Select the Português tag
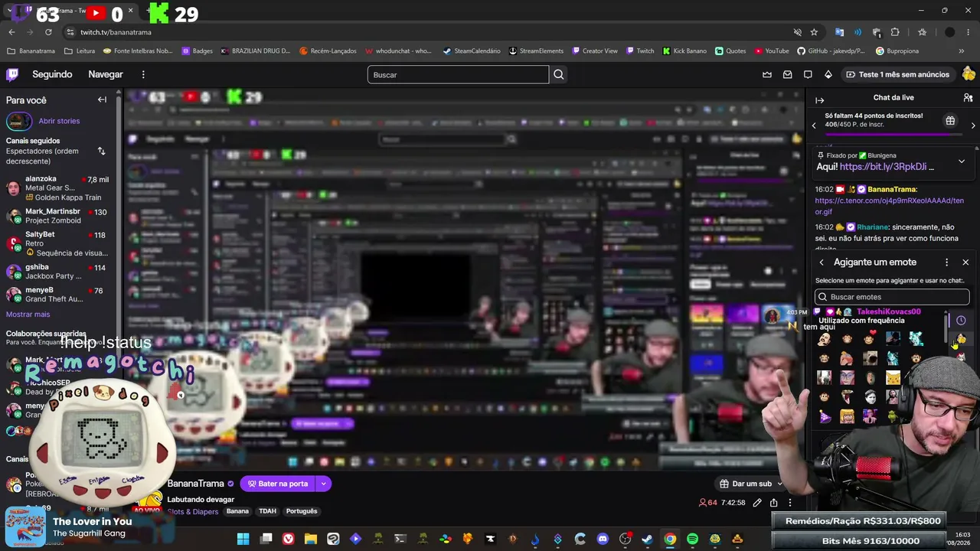 pos(302,511)
